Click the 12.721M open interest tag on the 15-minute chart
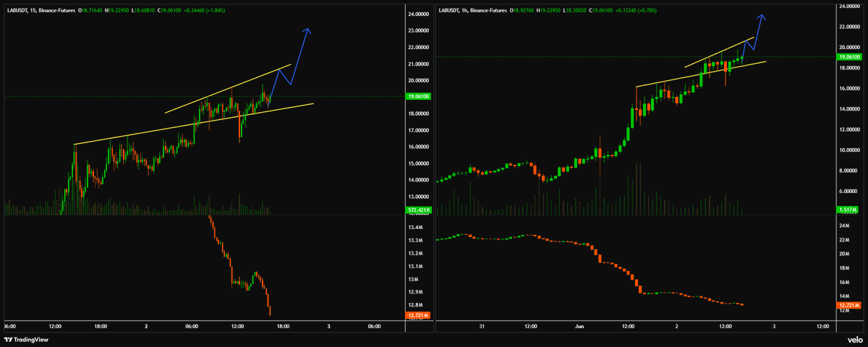 coord(420,315)
